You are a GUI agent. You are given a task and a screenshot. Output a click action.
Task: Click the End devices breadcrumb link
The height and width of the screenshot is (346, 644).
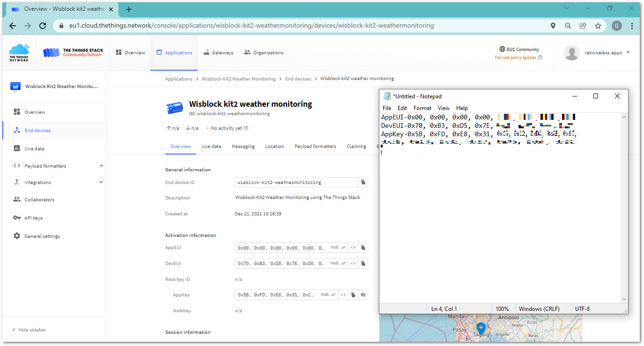coord(298,79)
